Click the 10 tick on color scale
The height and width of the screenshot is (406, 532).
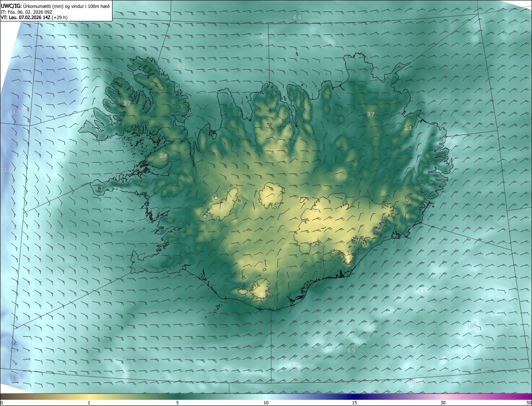point(266,403)
